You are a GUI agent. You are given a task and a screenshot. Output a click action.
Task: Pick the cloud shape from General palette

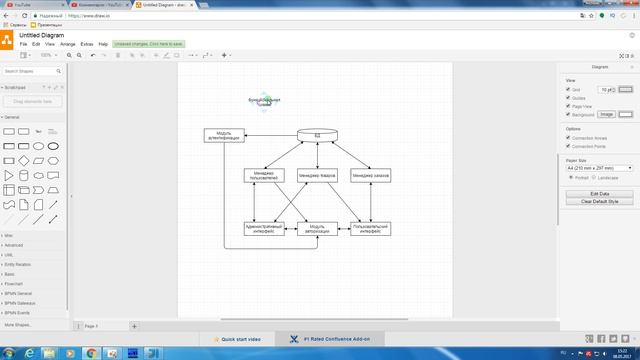[x=38, y=176]
